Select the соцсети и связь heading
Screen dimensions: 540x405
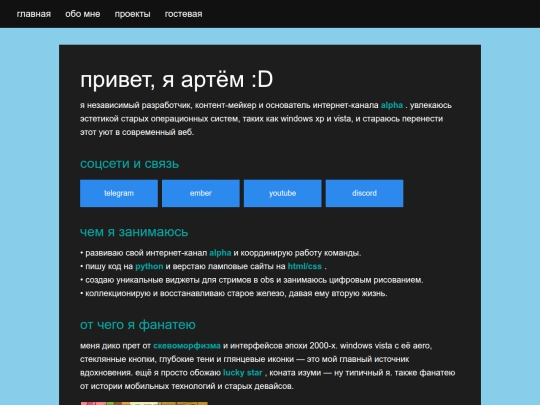click(x=129, y=164)
